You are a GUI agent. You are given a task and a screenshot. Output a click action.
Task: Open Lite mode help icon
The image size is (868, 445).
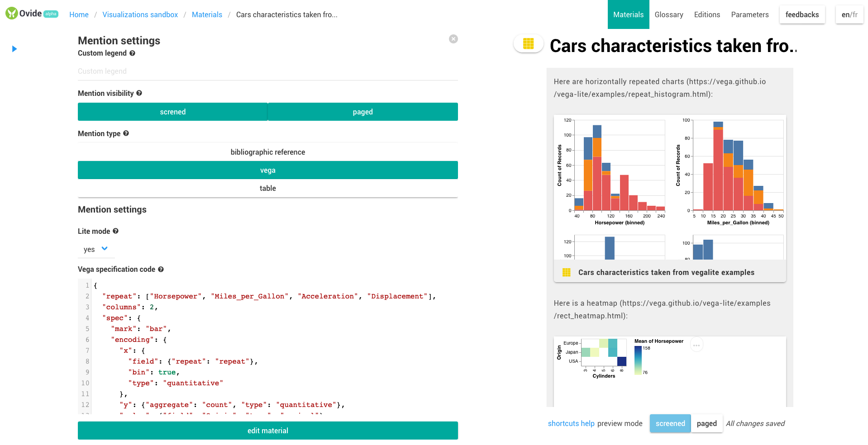point(116,231)
